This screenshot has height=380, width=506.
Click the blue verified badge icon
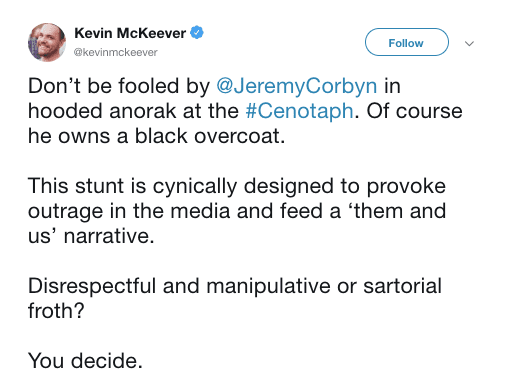(x=197, y=33)
